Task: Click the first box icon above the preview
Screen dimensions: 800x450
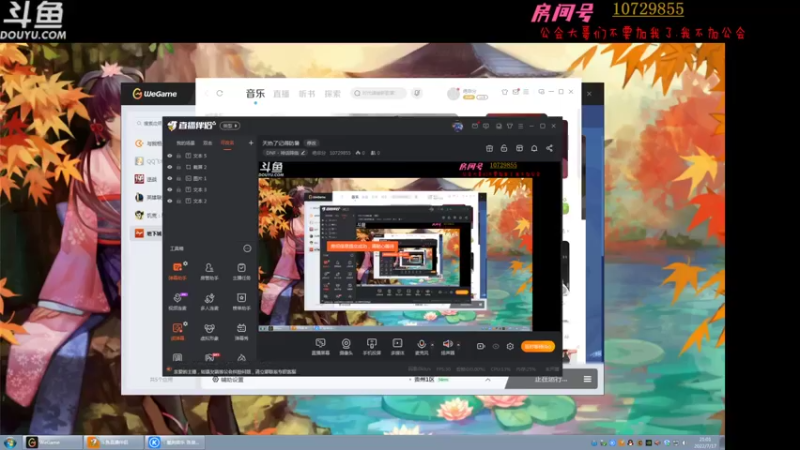Action: (x=489, y=148)
